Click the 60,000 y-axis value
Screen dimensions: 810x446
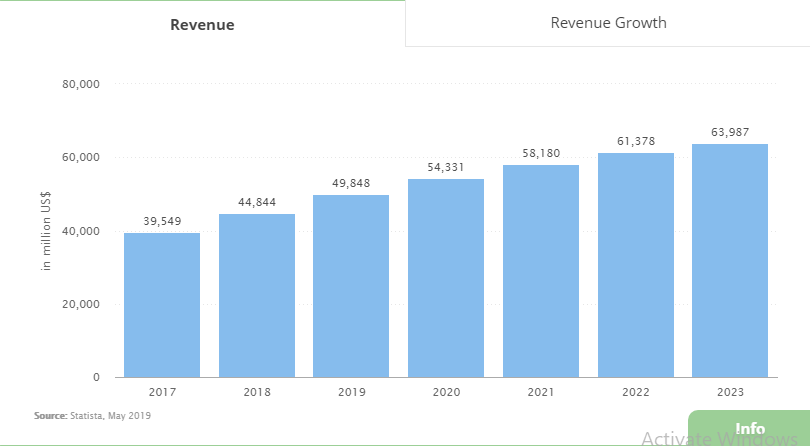(81, 158)
